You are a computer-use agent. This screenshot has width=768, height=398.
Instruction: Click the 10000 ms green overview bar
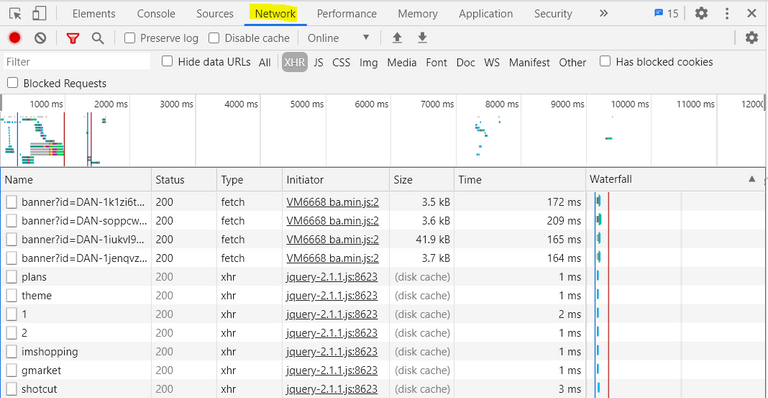609,139
